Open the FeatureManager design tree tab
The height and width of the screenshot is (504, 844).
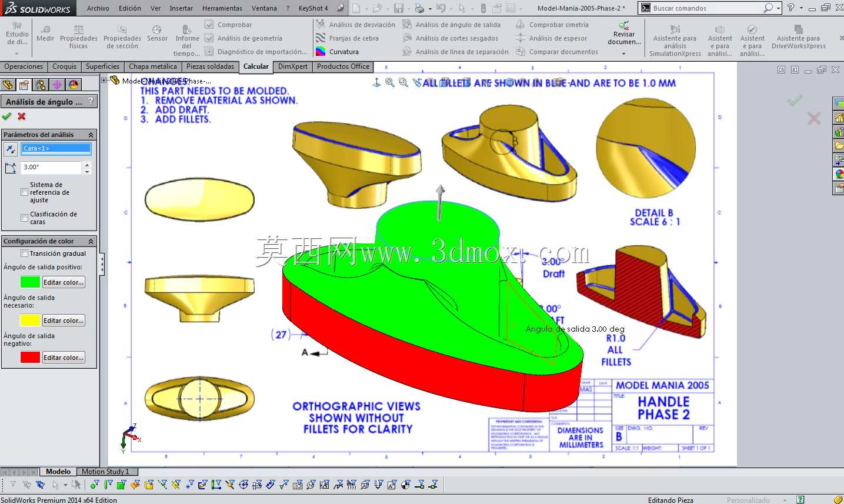(8, 85)
